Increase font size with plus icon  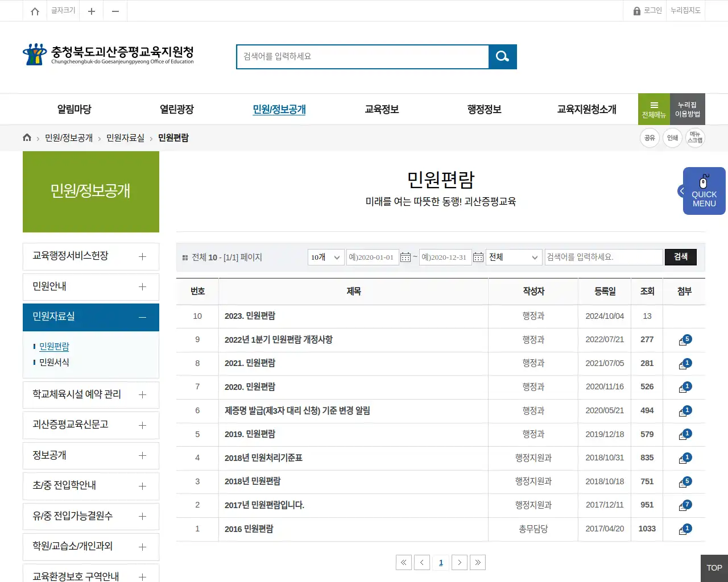[91, 11]
